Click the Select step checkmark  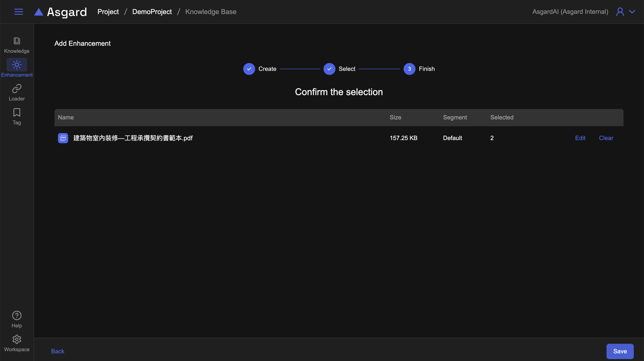click(x=329, y=69)
